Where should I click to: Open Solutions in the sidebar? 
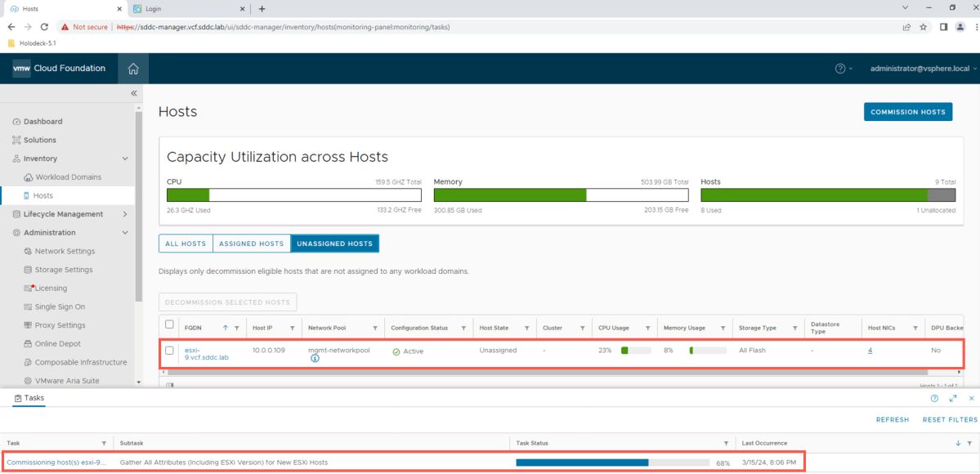coord(39,140)
